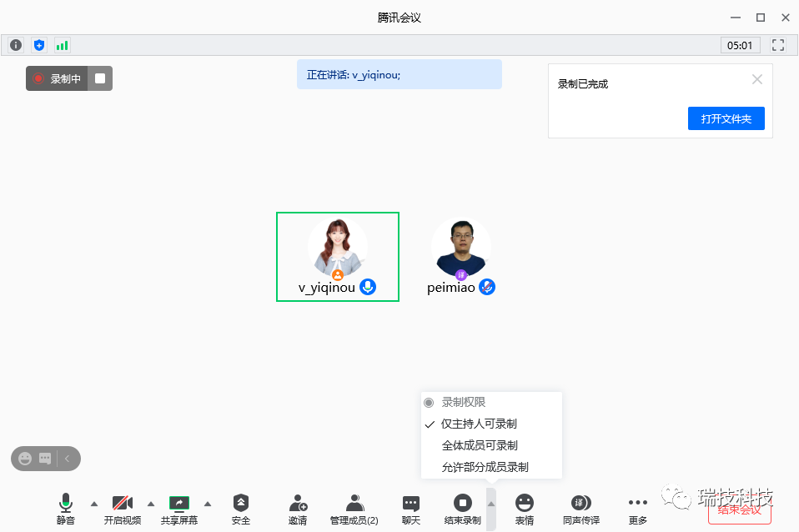Open the emoji reaction in the floating pill
This screenshot has width=799, height=532.
(25, 459)
